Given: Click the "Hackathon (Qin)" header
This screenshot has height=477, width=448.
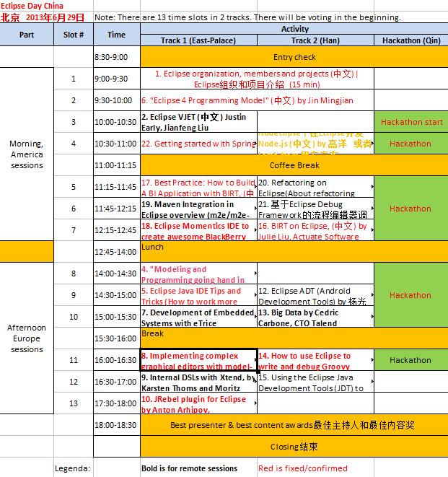Looking at the screenshot, I should [x=411, y=40].
